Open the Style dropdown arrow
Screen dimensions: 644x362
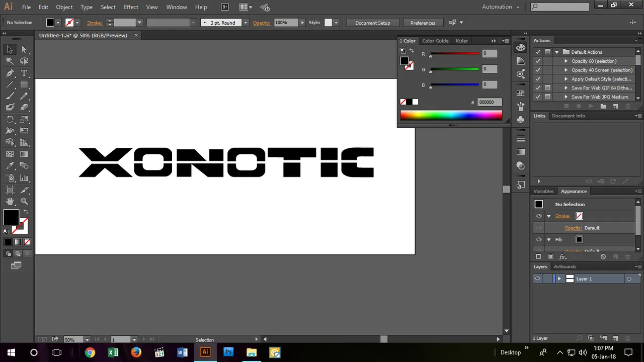[336, 23]
